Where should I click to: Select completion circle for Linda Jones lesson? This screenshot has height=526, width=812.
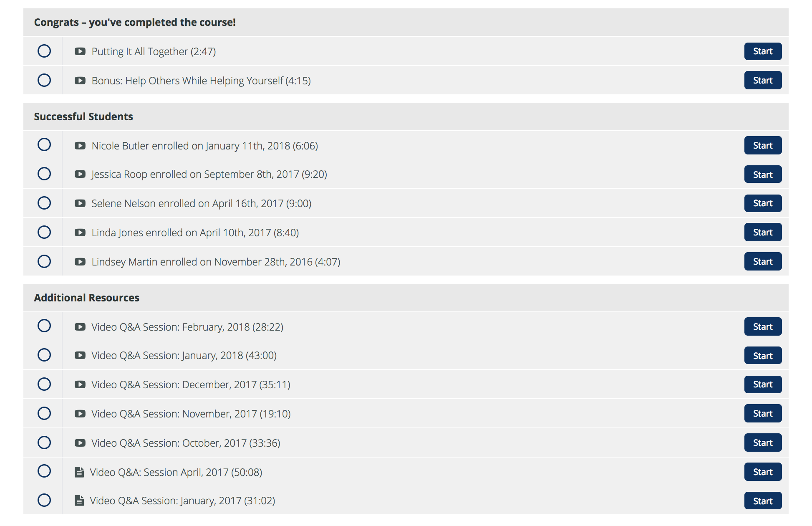pyautogui.click(x=44, y=232)
